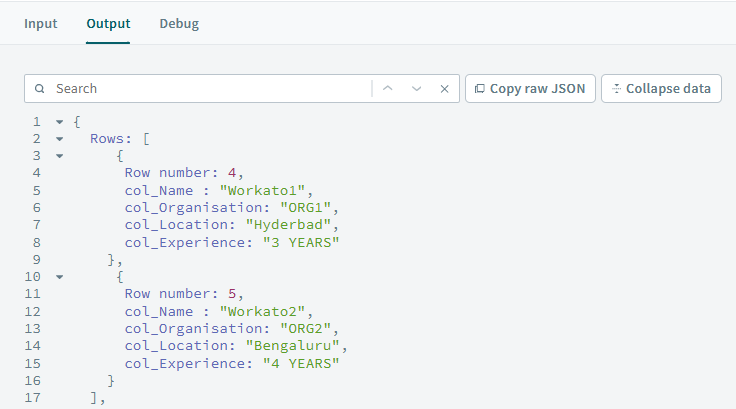Jump to next search match arrow
Viewport: 736px width, 409px height.
(x=417, y=89)
